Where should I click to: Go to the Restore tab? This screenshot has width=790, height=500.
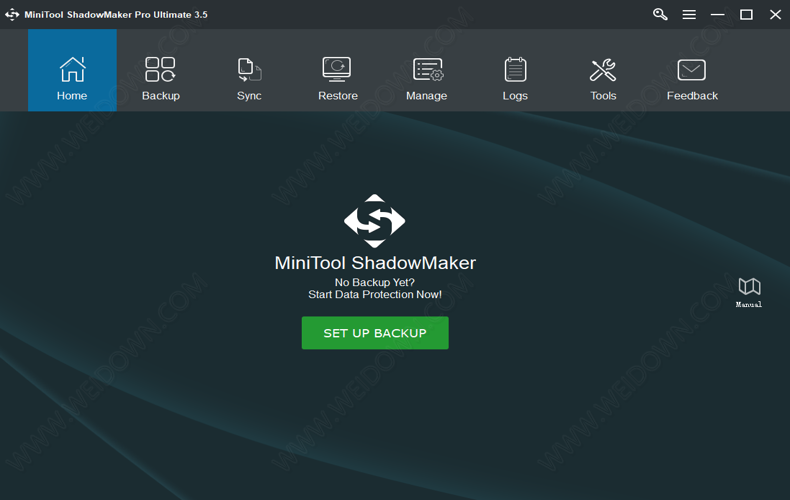(x=338, y=70)
